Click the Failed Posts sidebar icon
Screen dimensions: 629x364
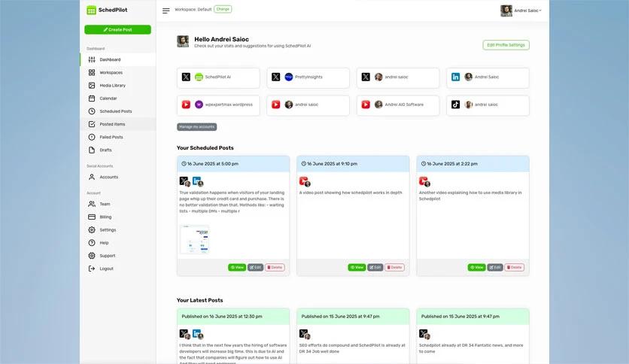pos(92,137)
